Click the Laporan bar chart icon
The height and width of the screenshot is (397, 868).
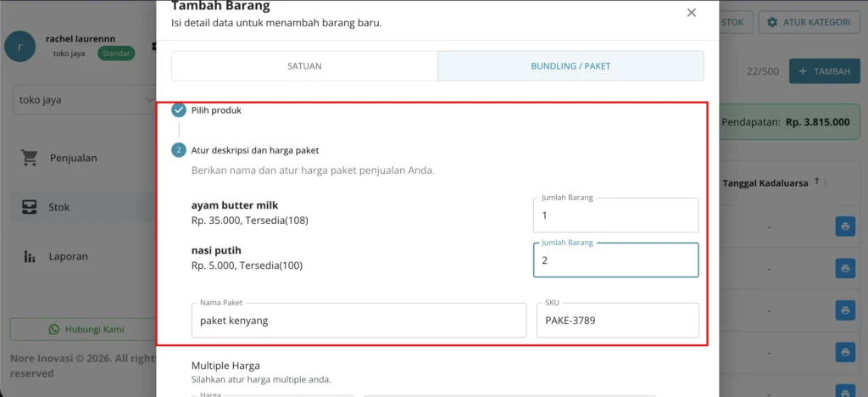[x=30, y=256]
